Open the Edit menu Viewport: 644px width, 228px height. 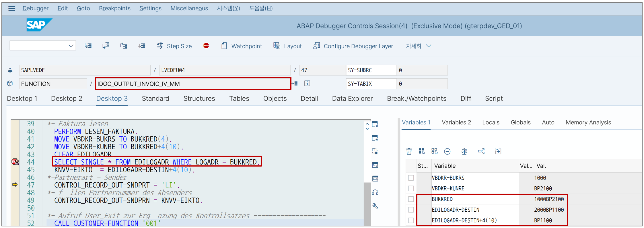coord(63,8)
